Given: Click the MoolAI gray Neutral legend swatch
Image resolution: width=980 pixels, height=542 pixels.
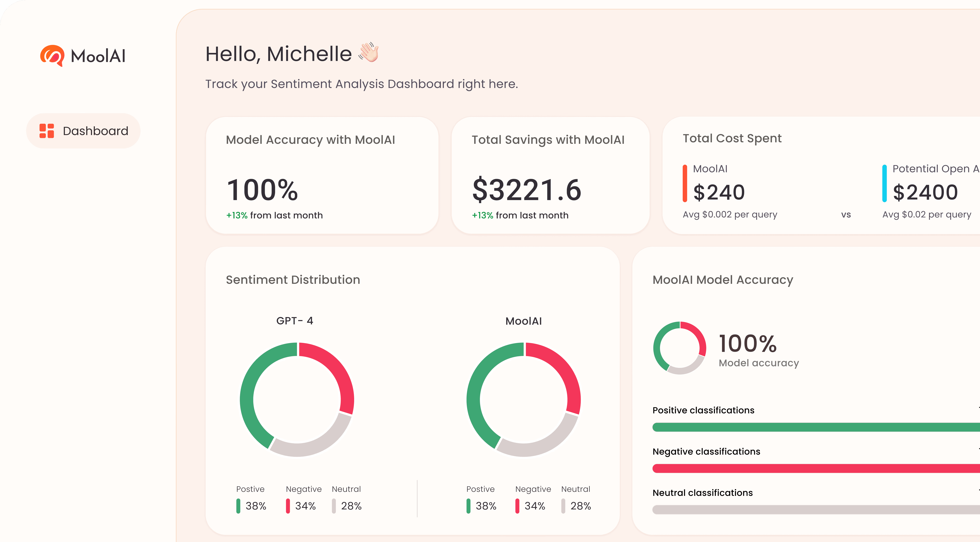Looking at the screenshot, I should pyautogui.click(x=563, y=506).
